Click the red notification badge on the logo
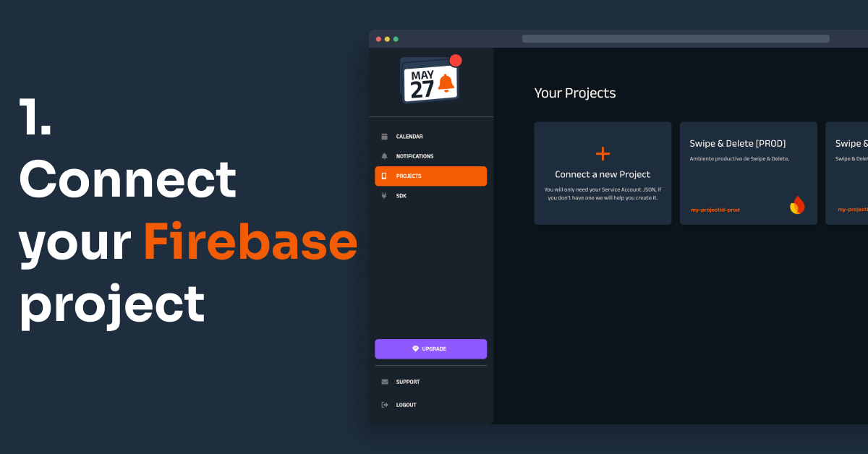868x454 pixels. coord(455,61)
